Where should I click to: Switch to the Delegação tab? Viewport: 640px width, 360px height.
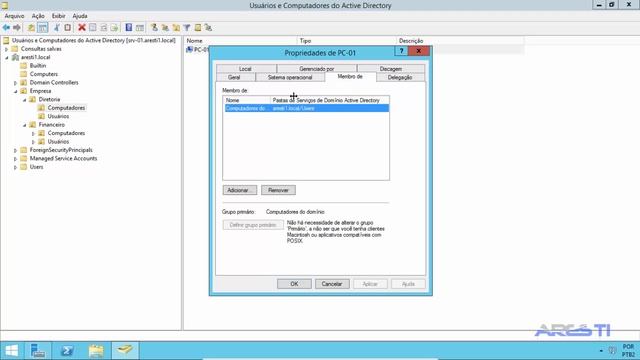[400, 78]
